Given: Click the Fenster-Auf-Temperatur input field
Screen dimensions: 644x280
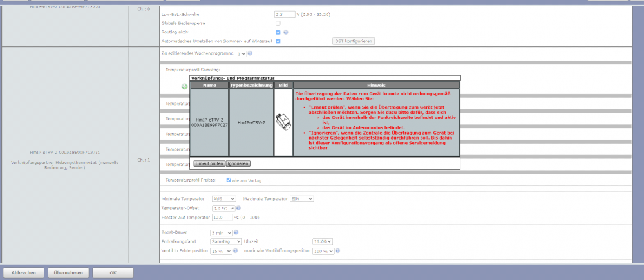Looking at the screenshot, I should [222, 217].
